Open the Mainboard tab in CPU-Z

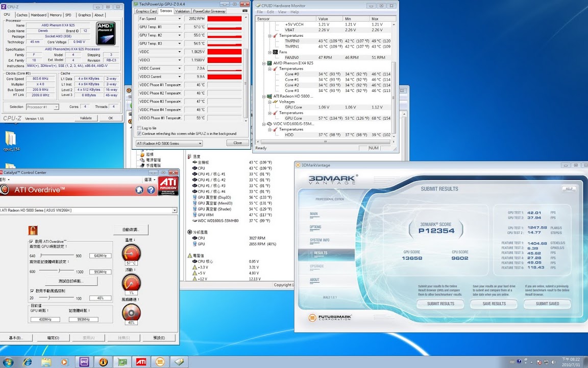pyautogui.click(x=39, y=15)
